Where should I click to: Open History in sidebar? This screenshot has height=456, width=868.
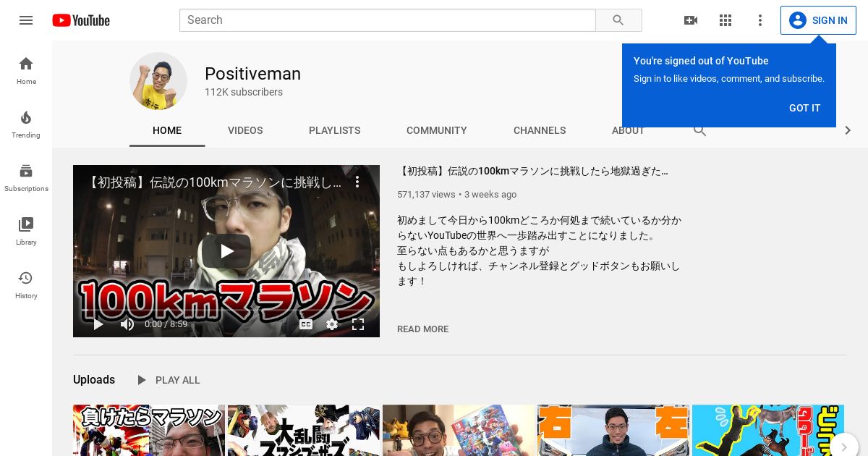pos(26,284)
